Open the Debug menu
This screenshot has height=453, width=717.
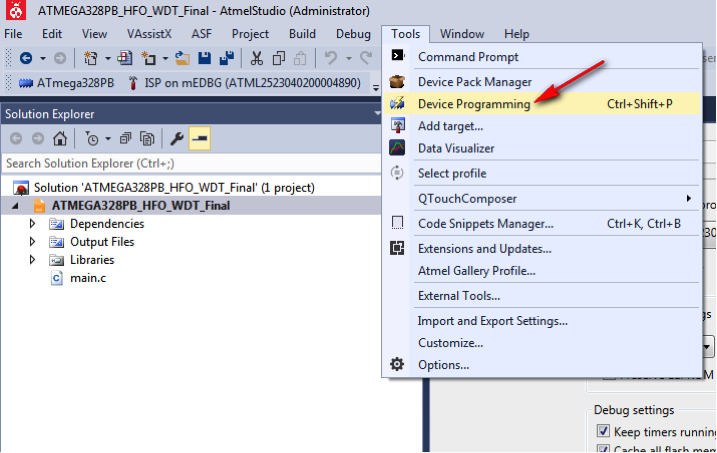point(353,34)
